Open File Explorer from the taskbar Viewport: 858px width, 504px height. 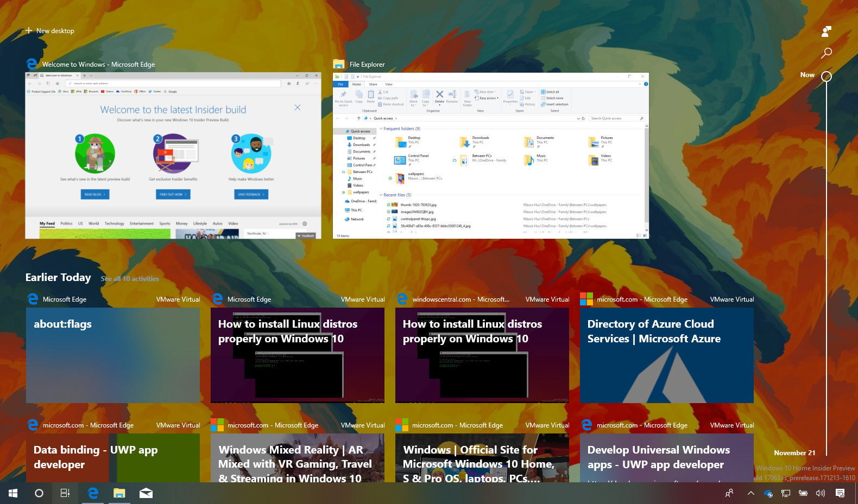point(119,493)
